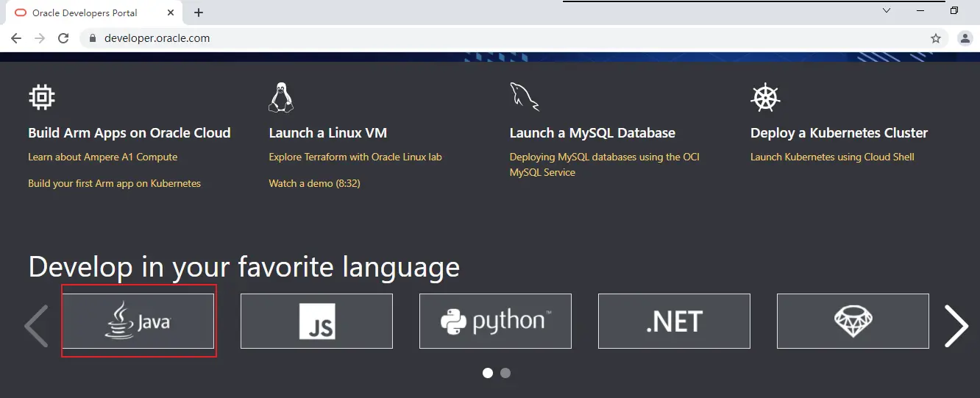Switch to second carousel page dot
The width and height of the screenshot is (980, 398).
click(x=505, y=373)
